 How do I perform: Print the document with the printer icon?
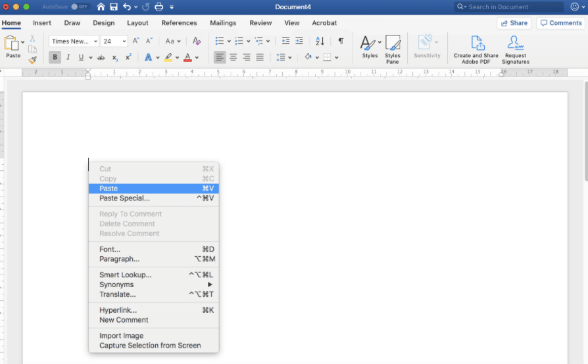[159, 7]
